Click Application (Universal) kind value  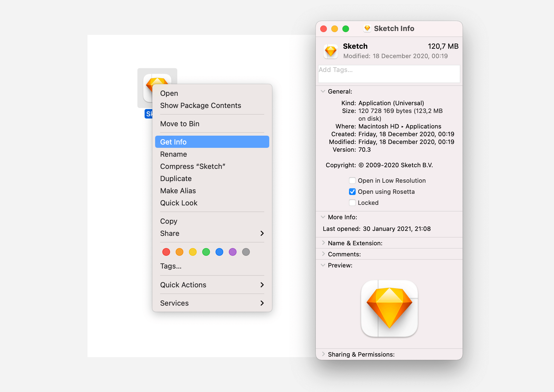(391, 103)
